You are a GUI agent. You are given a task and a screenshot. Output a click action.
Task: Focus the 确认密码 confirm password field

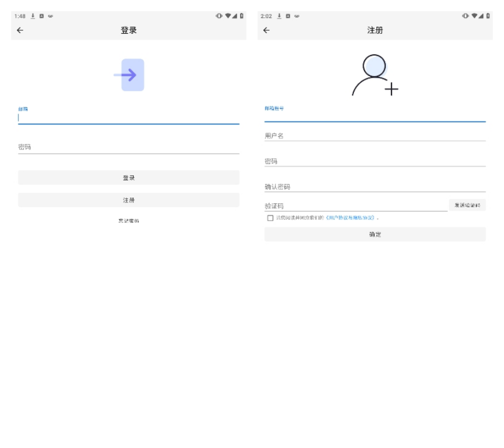pyautogui.click(x=375, y=186)
